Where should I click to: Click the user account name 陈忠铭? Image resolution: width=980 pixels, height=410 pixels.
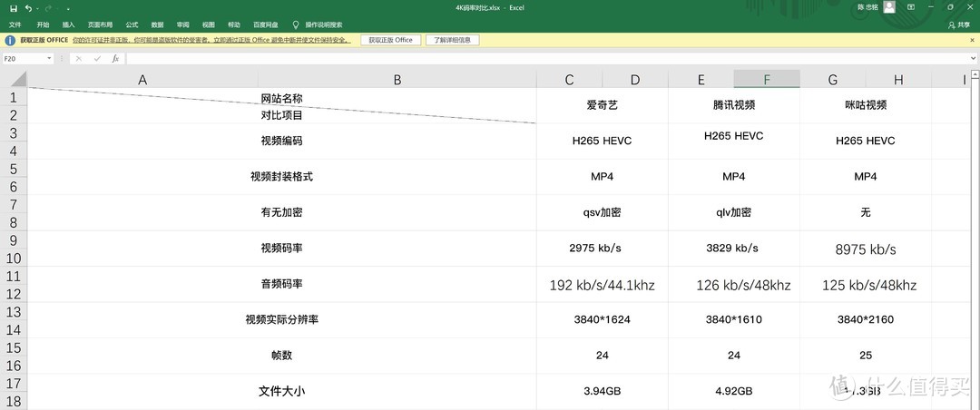coord(867,7)
